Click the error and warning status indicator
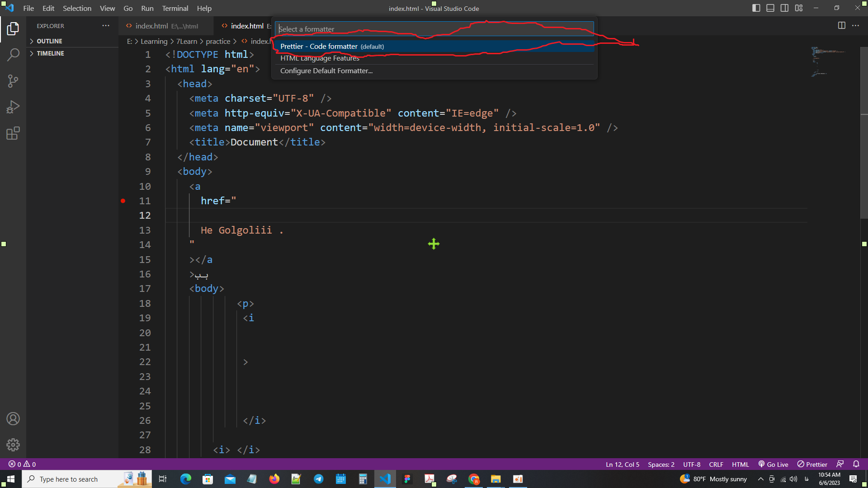This screenshot has width=868, height=488. pyautogui.click(x=20, y=464)
